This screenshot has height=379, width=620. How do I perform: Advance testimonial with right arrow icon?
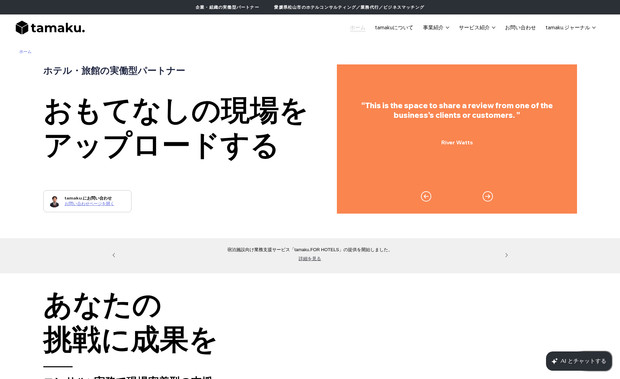(x=488, y=196)
